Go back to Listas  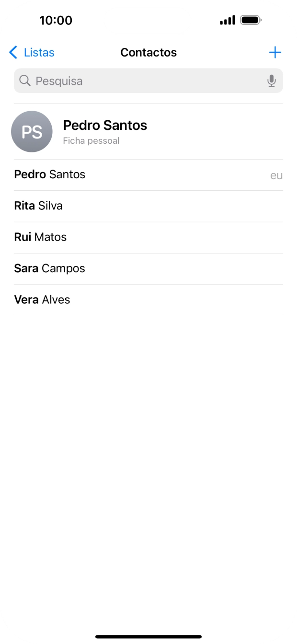(39, 52)
